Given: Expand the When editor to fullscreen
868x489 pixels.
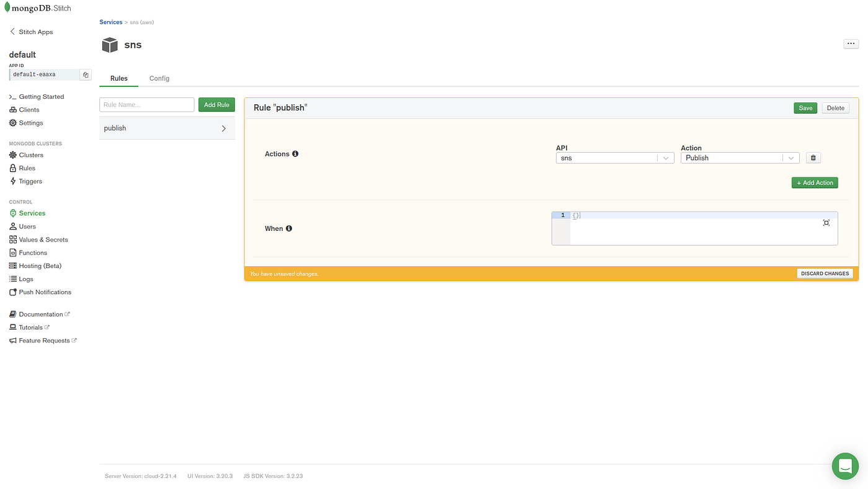Looking at the screenshot, I should (x=826, y=222).
